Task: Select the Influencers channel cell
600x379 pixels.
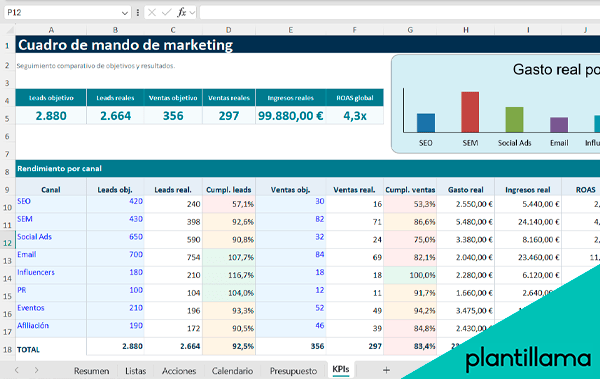Action: tap(51, 275)
